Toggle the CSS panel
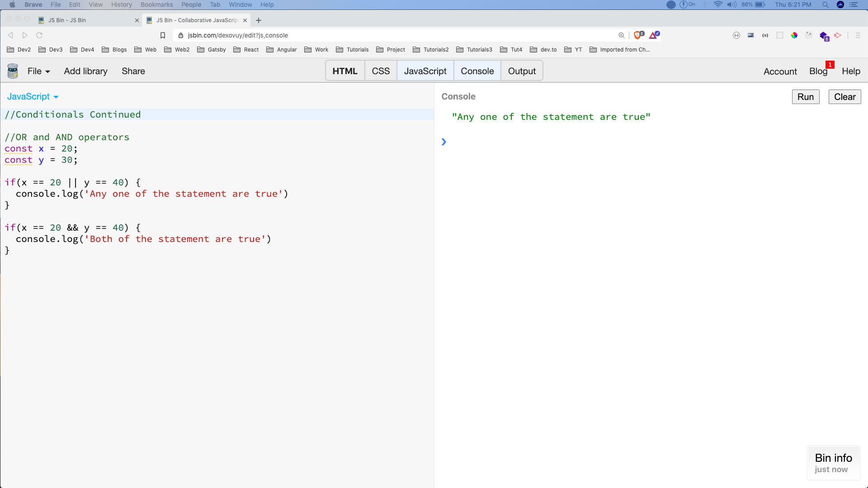The height and width of the screenshot is (488, 868). (381, 71)
